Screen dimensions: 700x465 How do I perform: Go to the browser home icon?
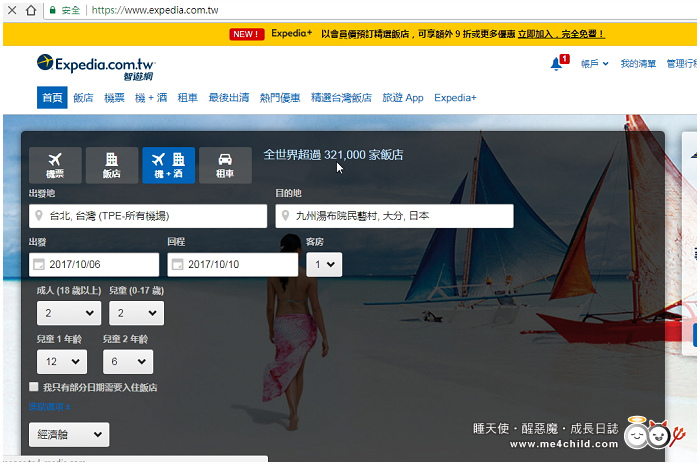tap(31, 10)
